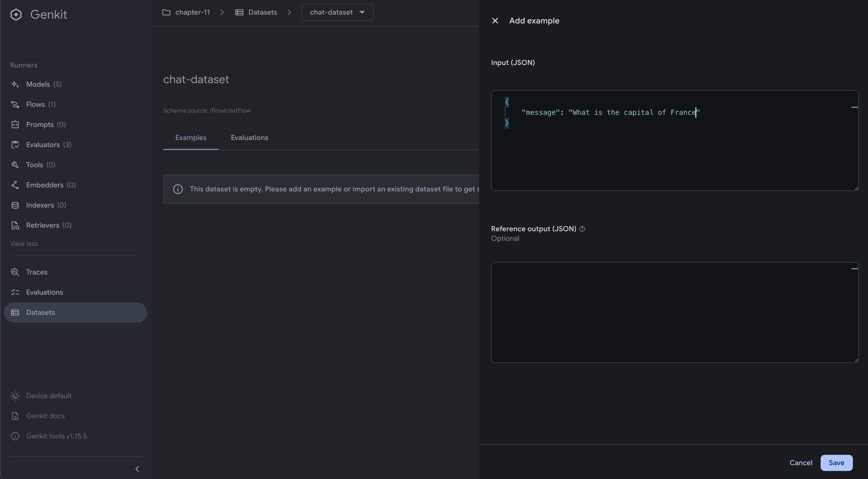Cancel adding the example

click(x=801, y=463)
